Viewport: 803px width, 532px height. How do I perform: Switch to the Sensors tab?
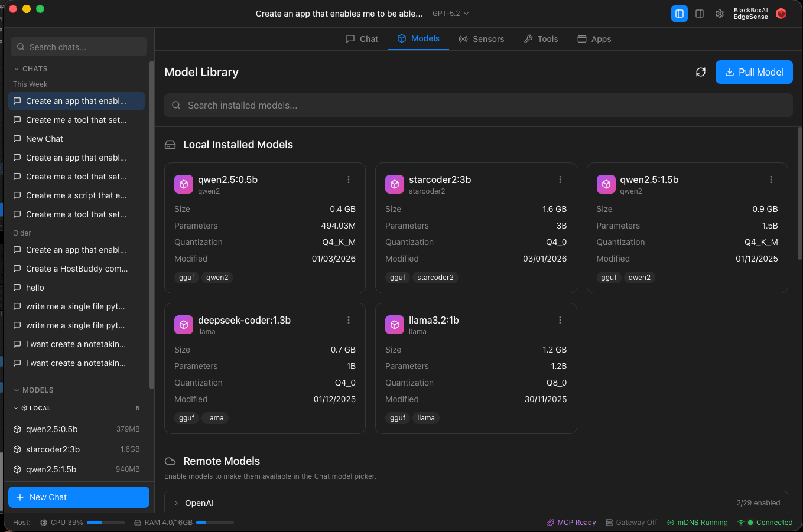(482, 39)
